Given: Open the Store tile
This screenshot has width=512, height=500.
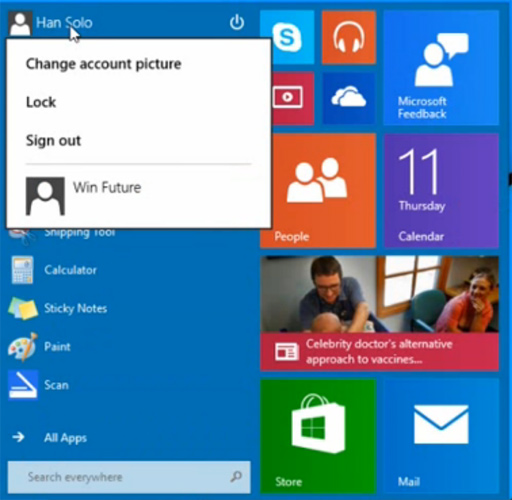Looking at the screenshot, I should coord(318,436).
